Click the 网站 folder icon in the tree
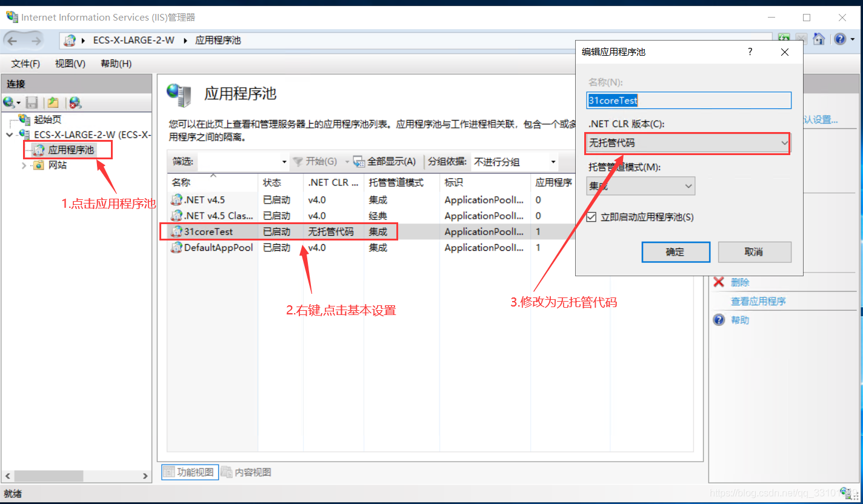 (x=39, y=165)
